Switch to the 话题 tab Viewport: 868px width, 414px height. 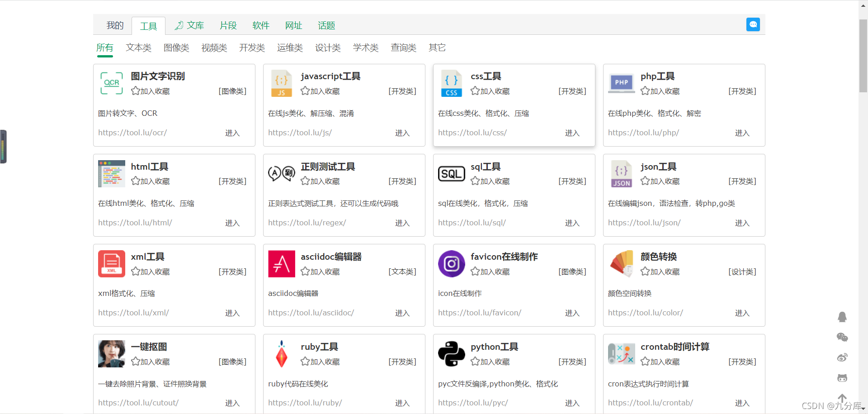[326, 25]
